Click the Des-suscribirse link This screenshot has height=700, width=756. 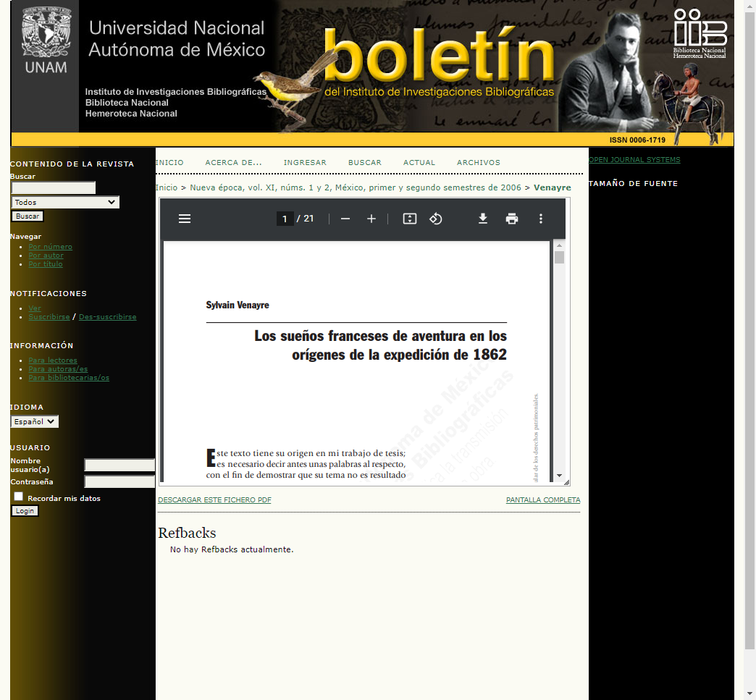click(107, 317)
